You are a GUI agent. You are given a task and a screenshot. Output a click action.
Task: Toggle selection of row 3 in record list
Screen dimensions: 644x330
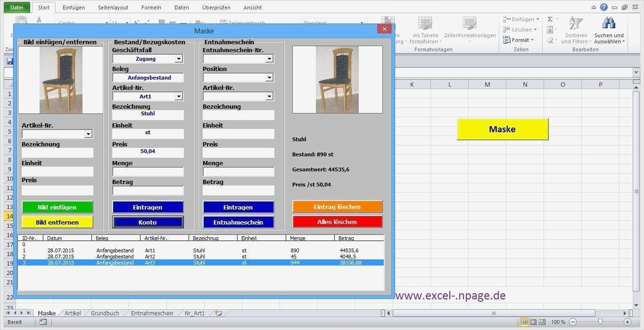point(141,263)
